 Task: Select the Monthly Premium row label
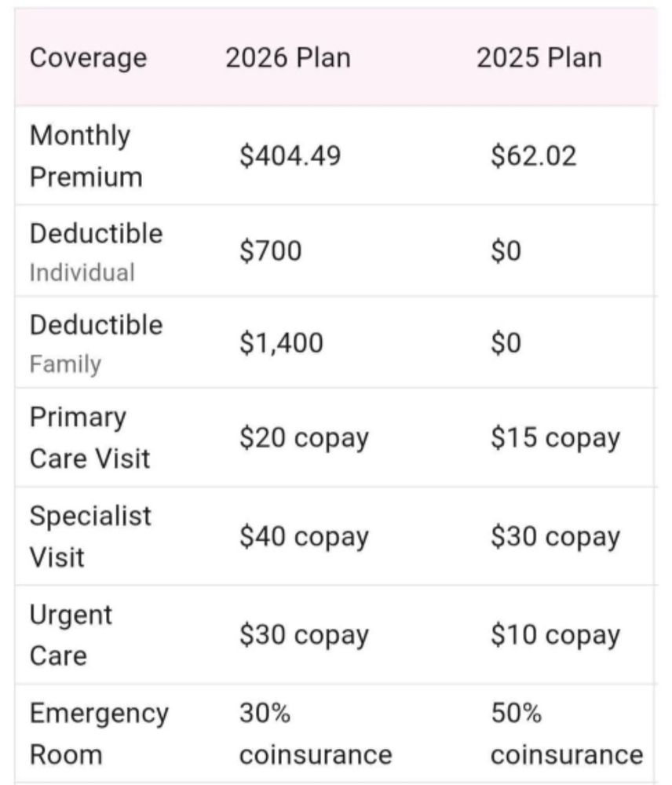(86, 155)
